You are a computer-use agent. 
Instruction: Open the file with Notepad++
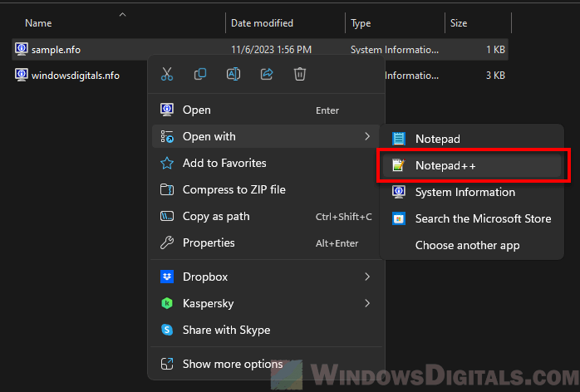pyautogui.click(x=472, y=165)
